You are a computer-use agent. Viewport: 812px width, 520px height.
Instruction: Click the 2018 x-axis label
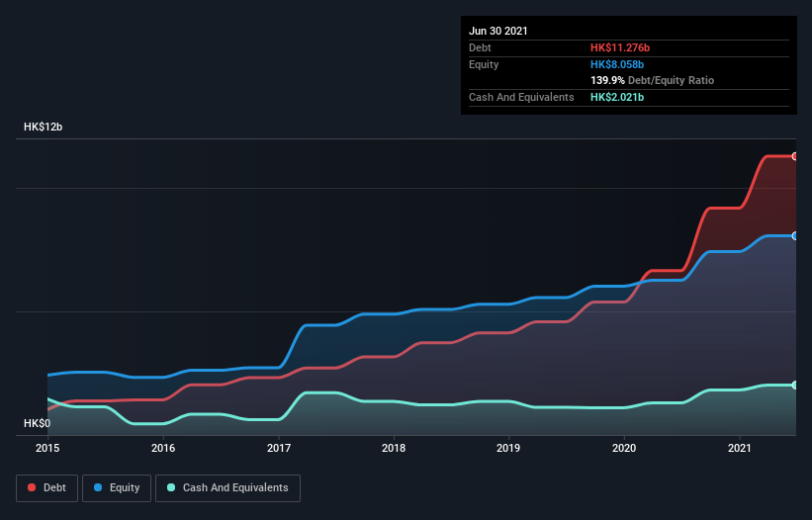click(394, 448)
